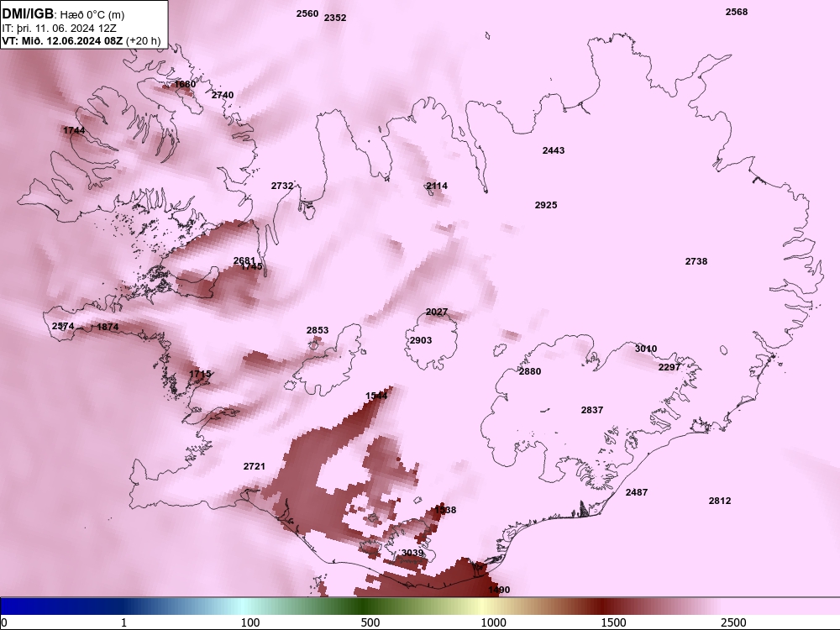Image resolution: width=840 pixels, height=630 pixels.
Task: Click the 3010 height label
Action: click(646, 349)
